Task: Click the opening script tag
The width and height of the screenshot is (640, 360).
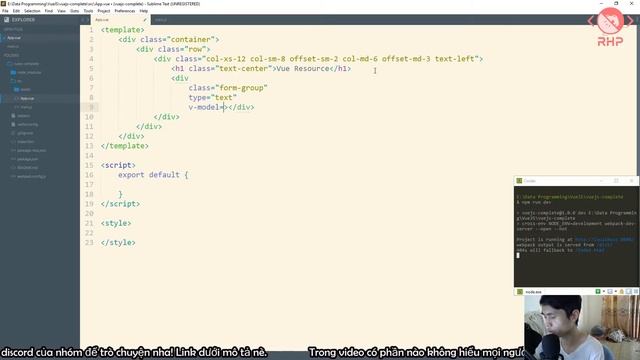Action: tap(118, 165)
